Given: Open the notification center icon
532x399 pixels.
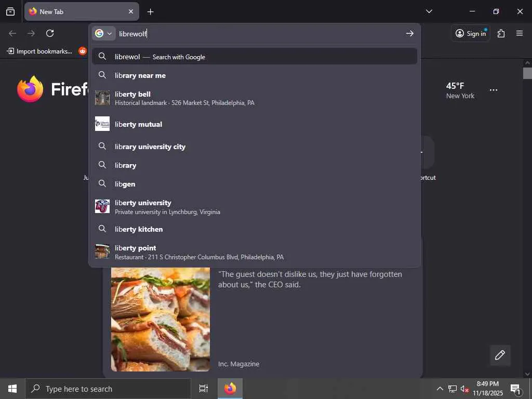Looking at the screenshot, I should [515, 389].
